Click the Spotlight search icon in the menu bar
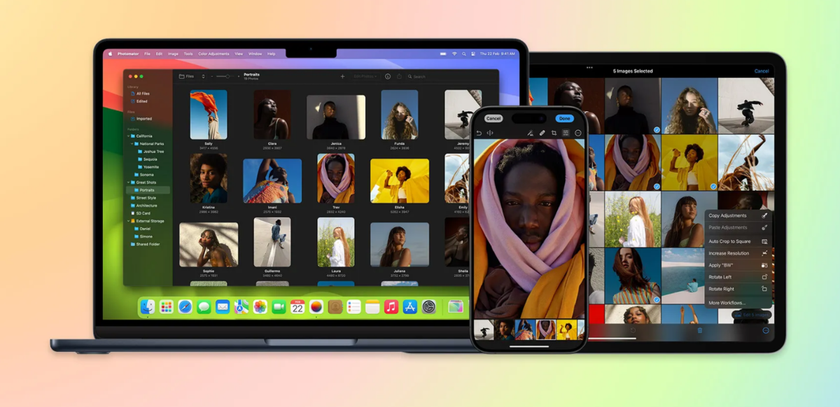 (x=464, y=54)
